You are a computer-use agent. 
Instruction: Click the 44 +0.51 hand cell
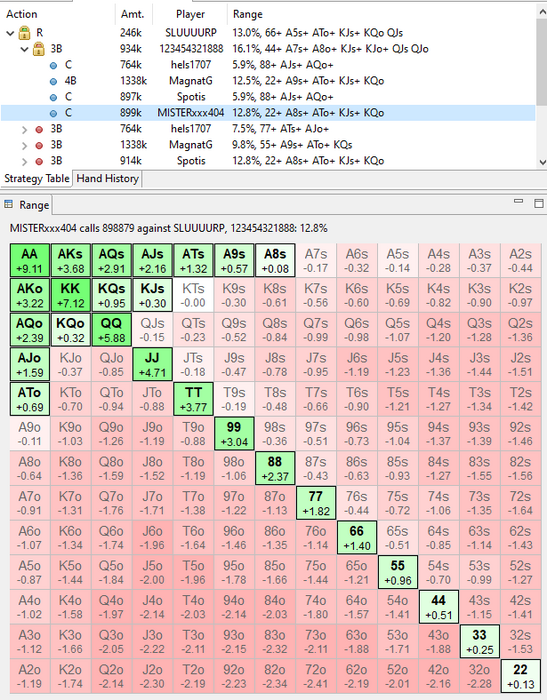click(439, 606)
